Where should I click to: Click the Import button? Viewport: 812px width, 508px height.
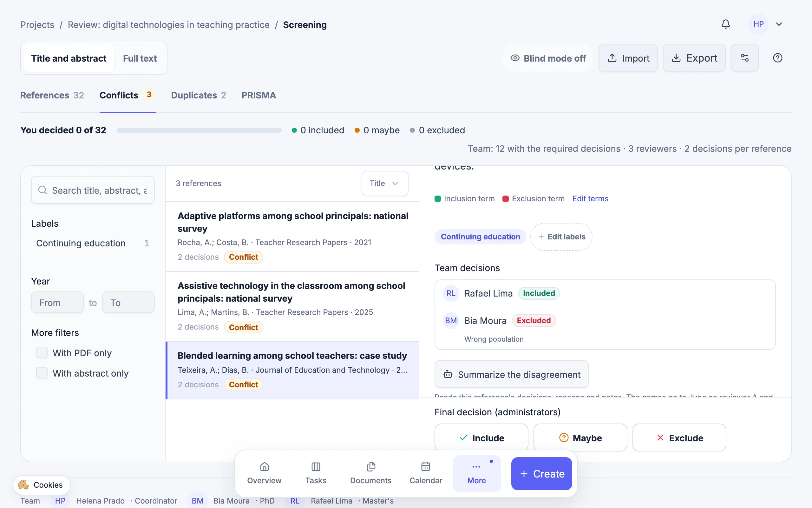628,58
